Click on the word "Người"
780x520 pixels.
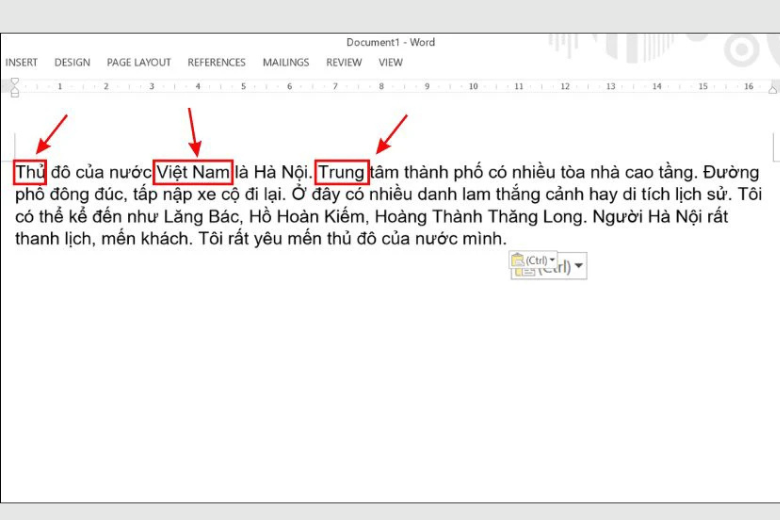click(x=616, y=217)
